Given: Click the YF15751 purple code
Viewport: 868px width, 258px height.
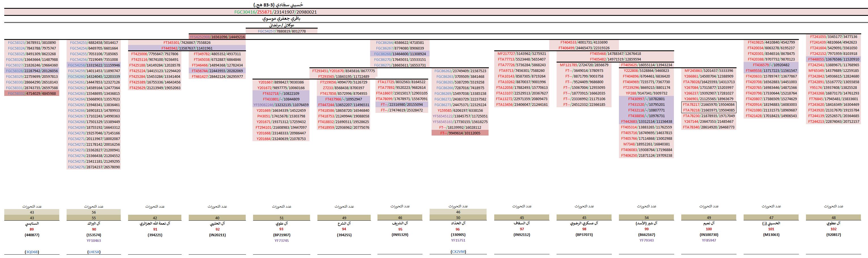Looking at the screenshot, I should (458, 240).
